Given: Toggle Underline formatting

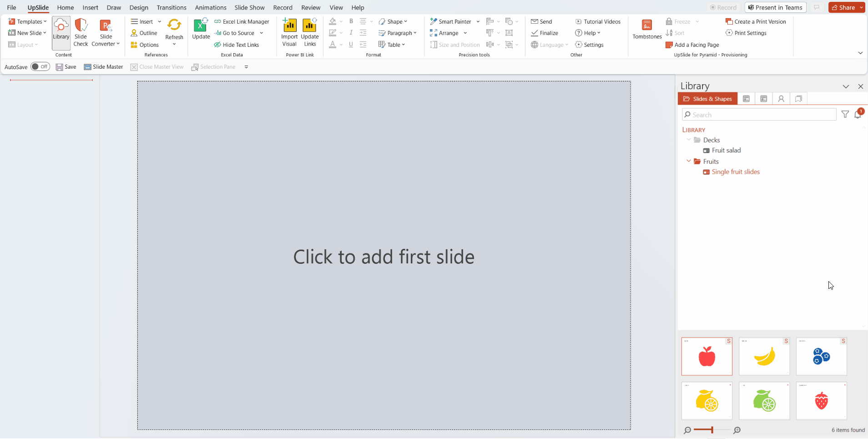Looking at the screenshot, I should (351, 45).
